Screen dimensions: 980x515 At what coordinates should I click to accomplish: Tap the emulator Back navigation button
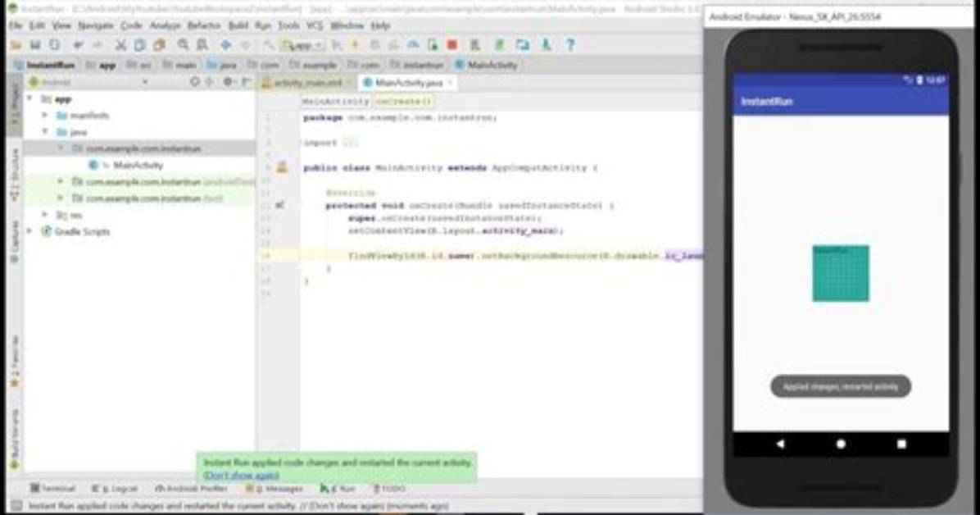click(780, 444)
